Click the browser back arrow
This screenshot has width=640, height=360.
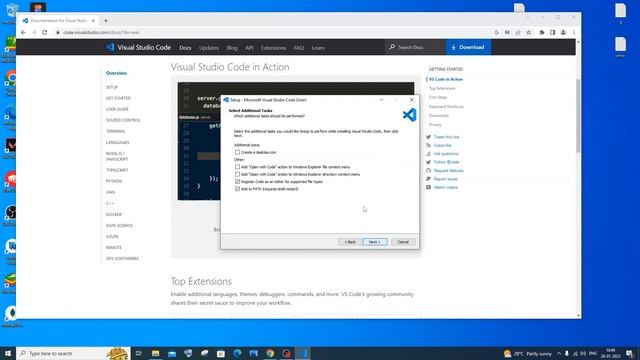(23, 32)
